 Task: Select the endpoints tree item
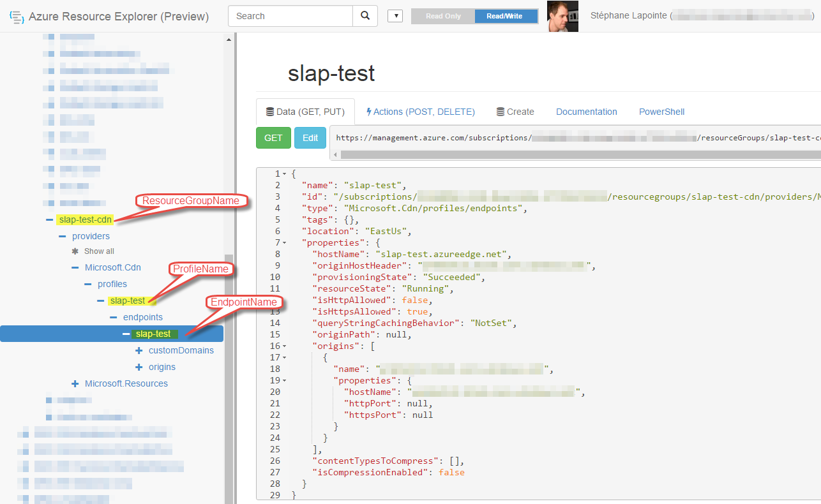[x=143, y=317]
